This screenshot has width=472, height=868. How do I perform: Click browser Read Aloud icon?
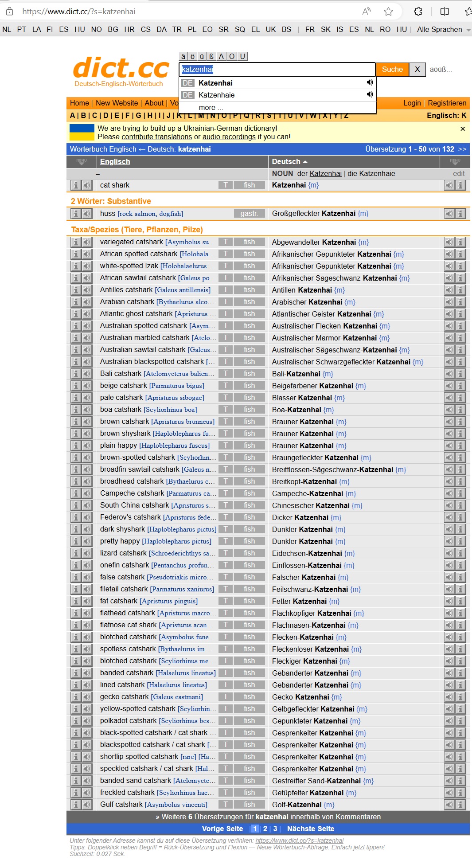click(x=367, y=12)
